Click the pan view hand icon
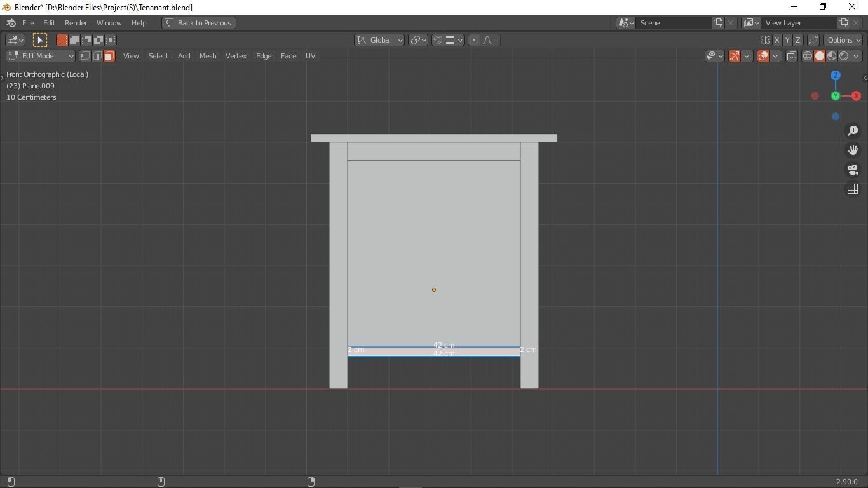This screenshot has height=488, width=868. pyautogui.click(x=853, y=150)
